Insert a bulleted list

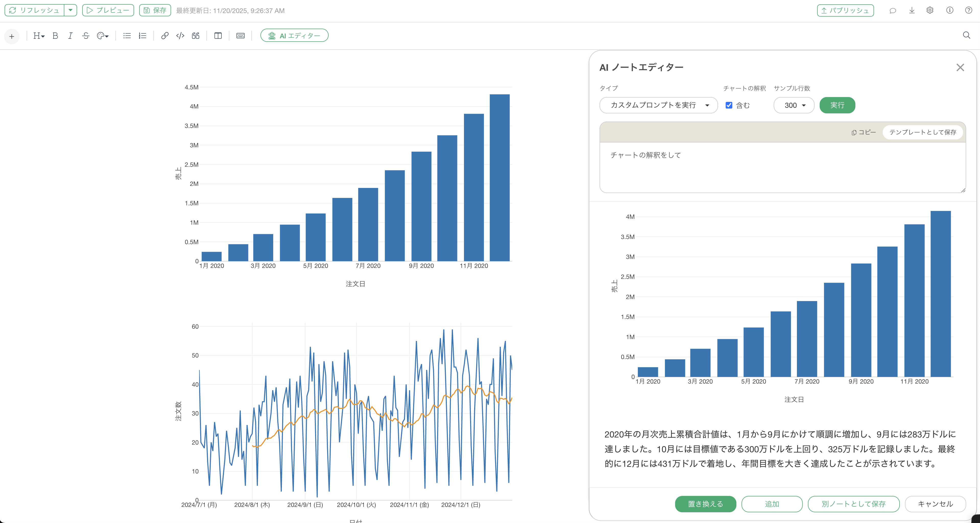[127, 36]
